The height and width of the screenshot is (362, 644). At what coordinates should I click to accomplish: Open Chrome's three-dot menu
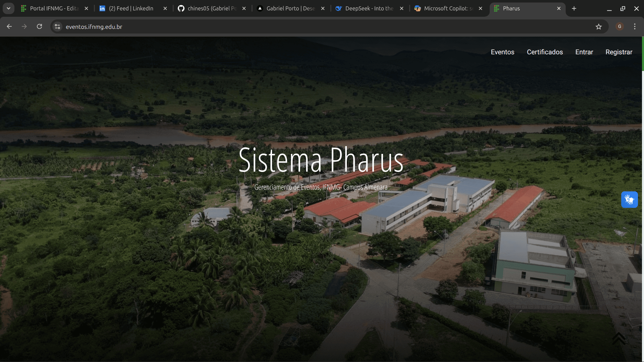click(635, 26)
